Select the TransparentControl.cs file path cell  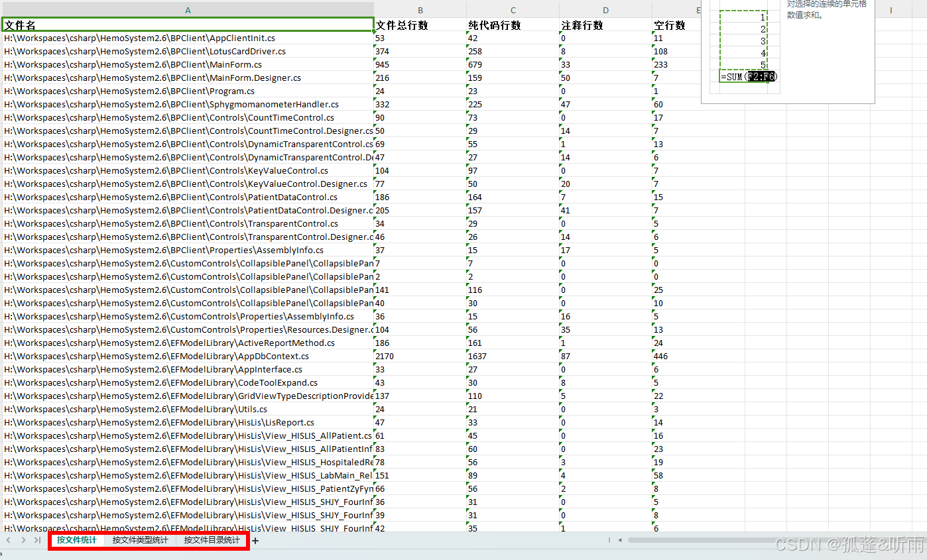tap(188, 224)
